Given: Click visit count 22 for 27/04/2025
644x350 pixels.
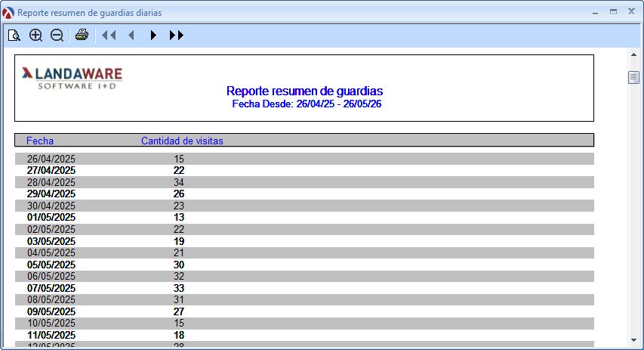Looking at the screenshot, I should 179,170.
